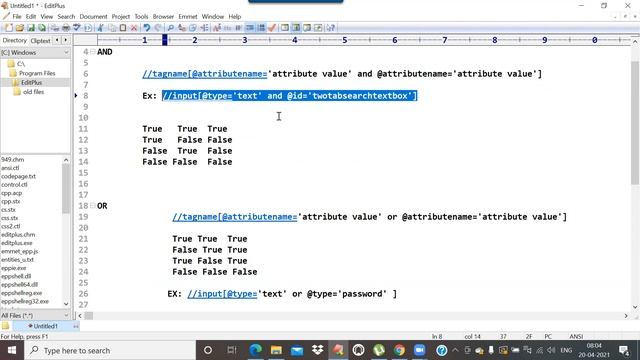
Task: Click the Find magnifier icon
Action: coord(171,28)
